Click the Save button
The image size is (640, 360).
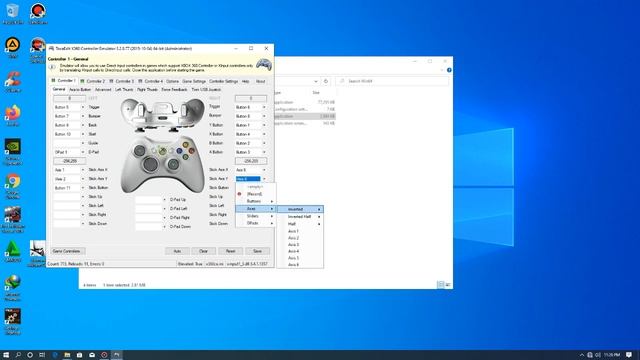pos(258,251)
